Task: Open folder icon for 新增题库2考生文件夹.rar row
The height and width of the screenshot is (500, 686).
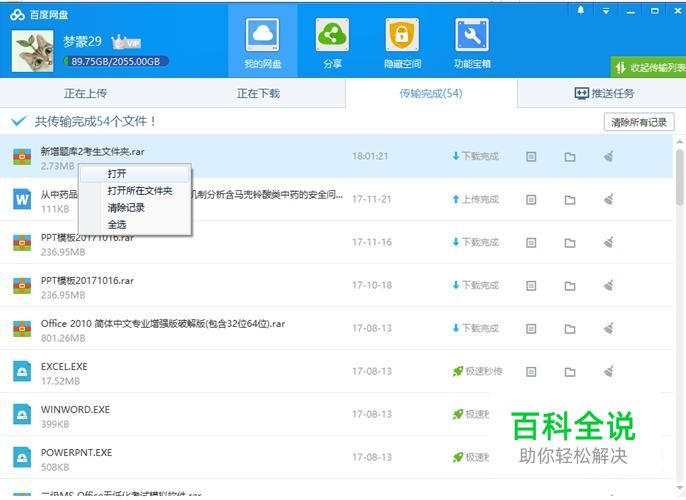Action: click(x=570, y=157)
